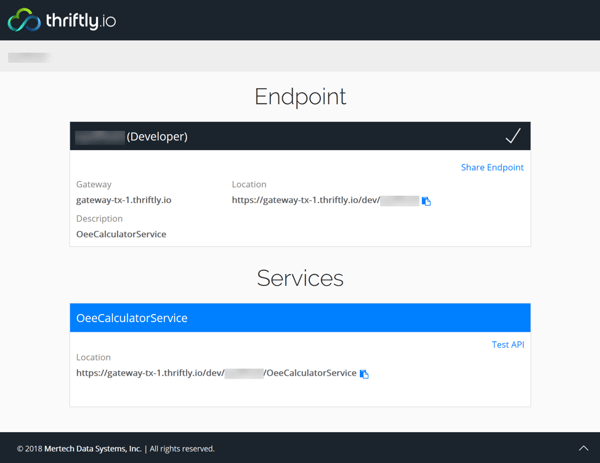Click the Location label in Endpoint card
The height and width of the screenshot is (463, 600).
click(x=249, y=184)
